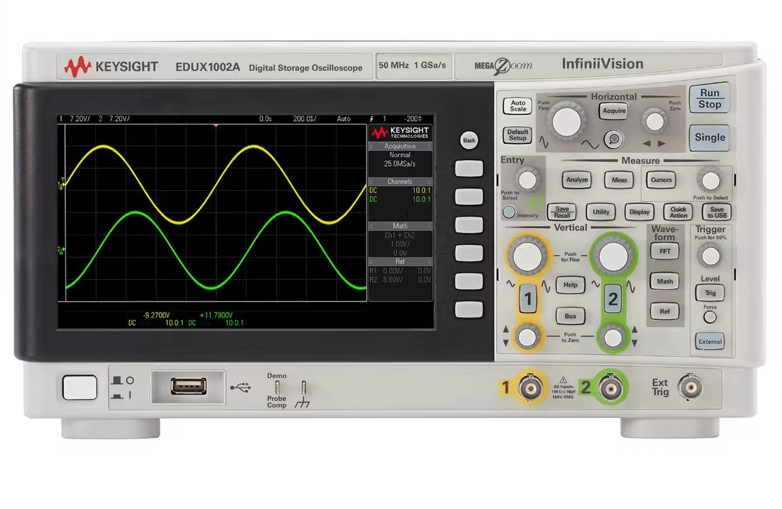The width and height of the screenshot is (782, 509).
Task: Click the Channels header on screen
Action: [x=400, y=181]
